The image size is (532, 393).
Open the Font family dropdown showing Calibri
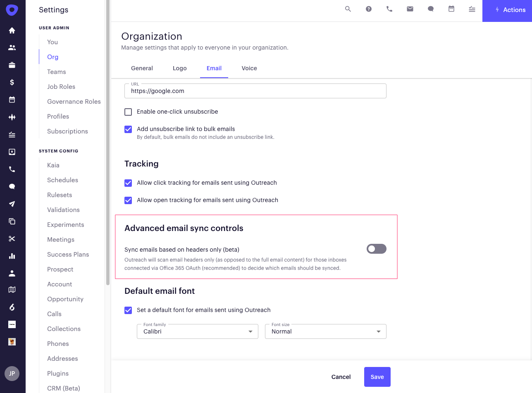pos(197,331)
